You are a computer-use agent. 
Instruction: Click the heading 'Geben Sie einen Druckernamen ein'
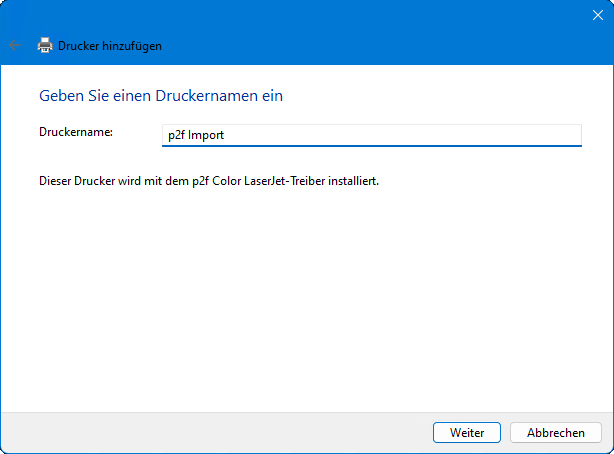(161, 96)
